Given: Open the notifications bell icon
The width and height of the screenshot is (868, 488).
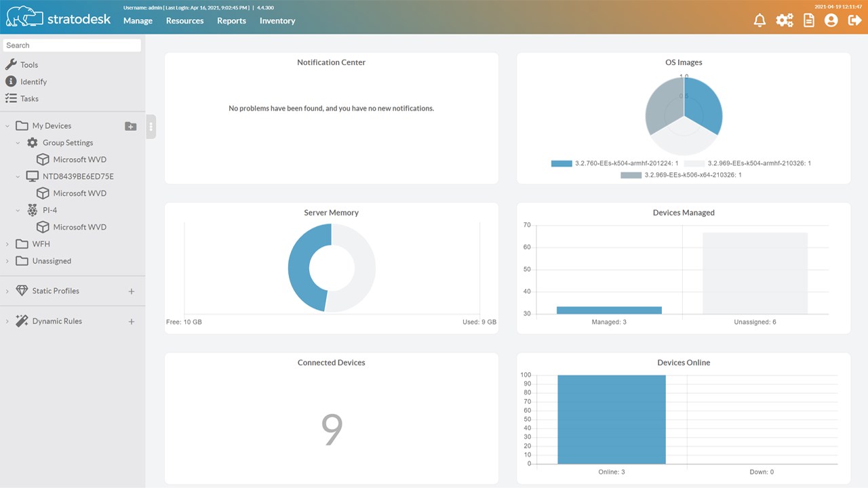Looking at the screenshot, I should pyautogui.click(x=759, y=20).
